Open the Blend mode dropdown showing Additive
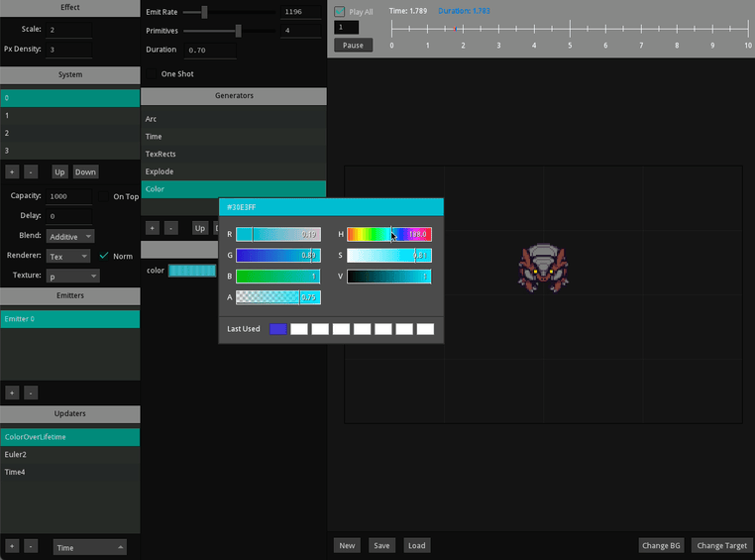This screenshot has height=560, width=755. [74, 236]
